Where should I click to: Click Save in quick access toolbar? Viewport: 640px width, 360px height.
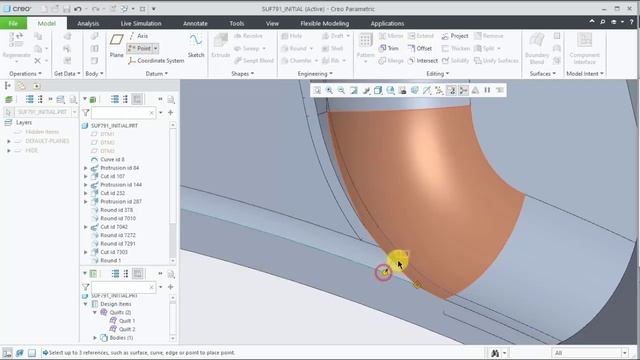[x=66, y=9]
